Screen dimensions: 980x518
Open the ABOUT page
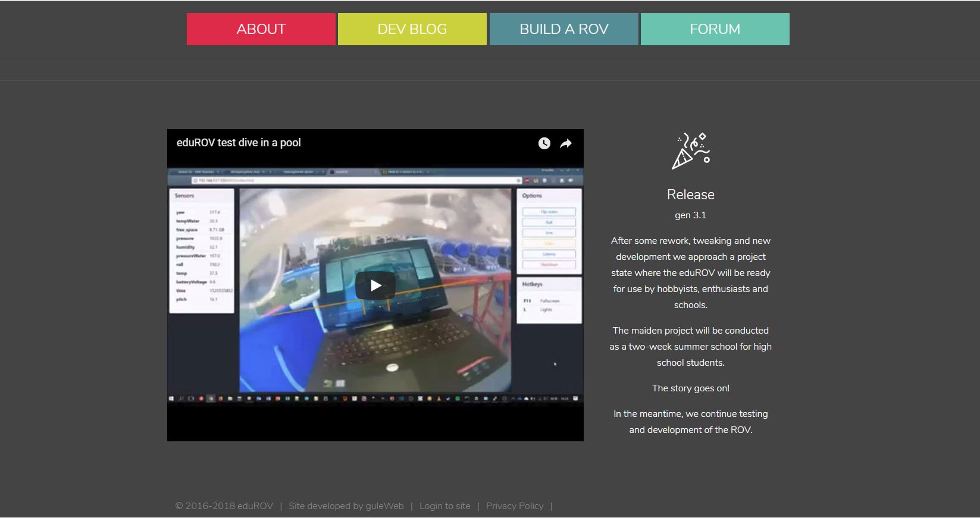(261, 29)
